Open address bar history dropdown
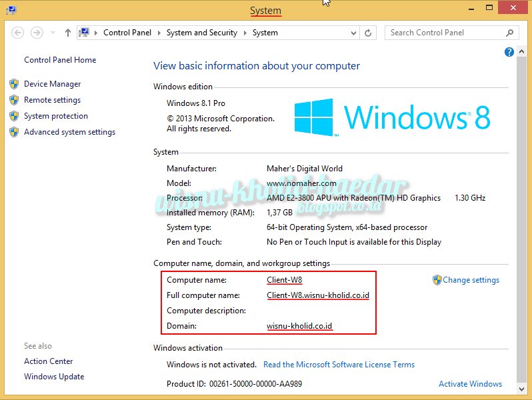Image resolution: width=532 pixels, height=400 pixels. tap(353, 33)
